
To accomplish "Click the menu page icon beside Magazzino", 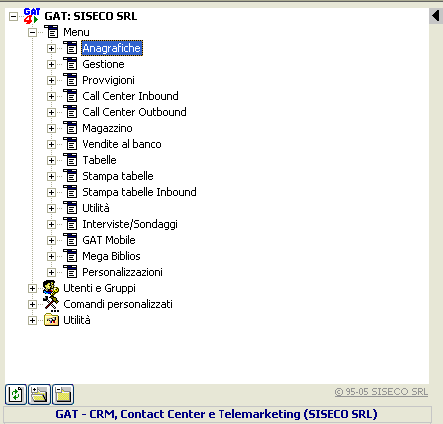I will point(70,128).
